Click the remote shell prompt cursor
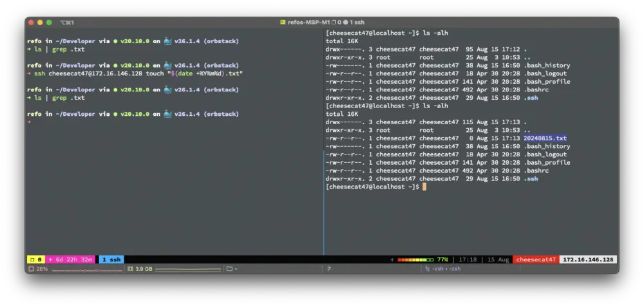The width and height of the screenshot is (644, 307). tap(424, 187)
